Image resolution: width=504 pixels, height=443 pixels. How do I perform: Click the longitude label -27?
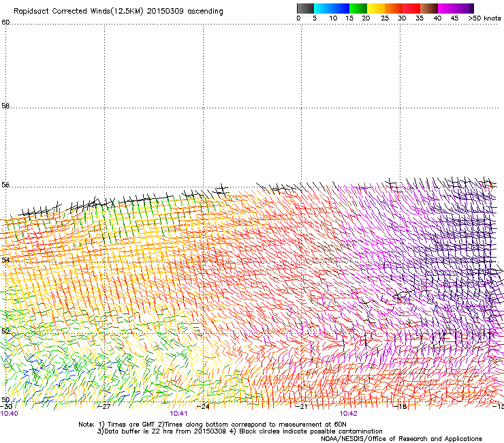click(x=104, y=406)
